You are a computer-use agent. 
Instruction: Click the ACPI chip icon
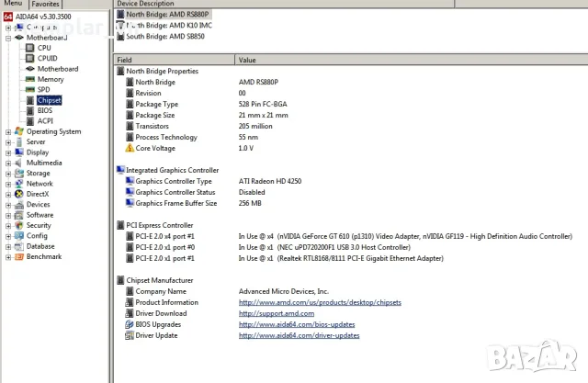pyautogui.click(x=30, y=121)
